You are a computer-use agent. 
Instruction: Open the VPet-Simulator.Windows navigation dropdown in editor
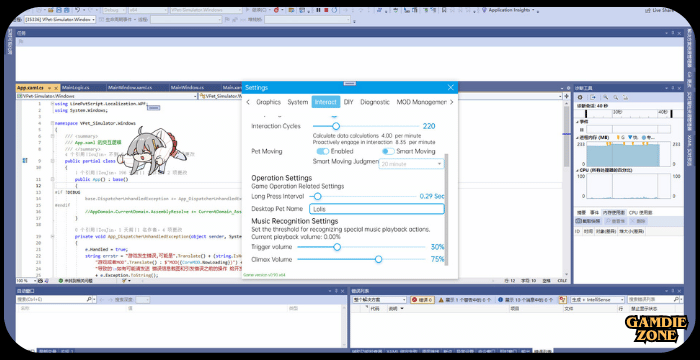click(107, 96)
